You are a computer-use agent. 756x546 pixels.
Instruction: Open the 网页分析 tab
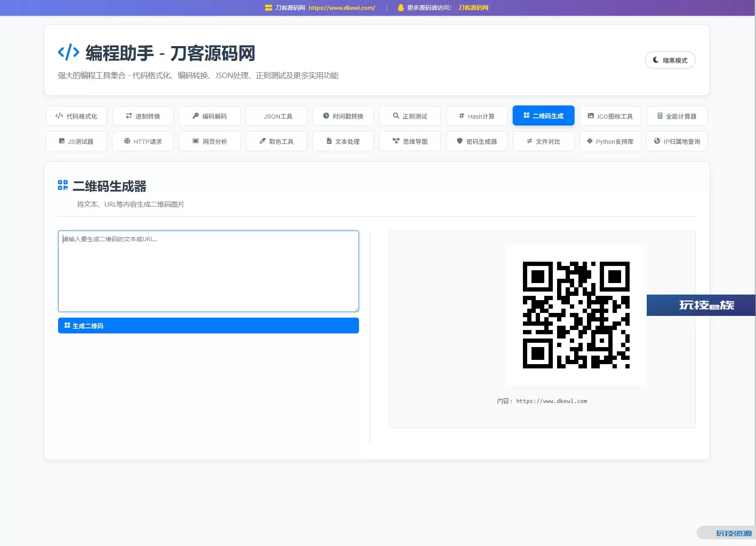click(209, 141)
